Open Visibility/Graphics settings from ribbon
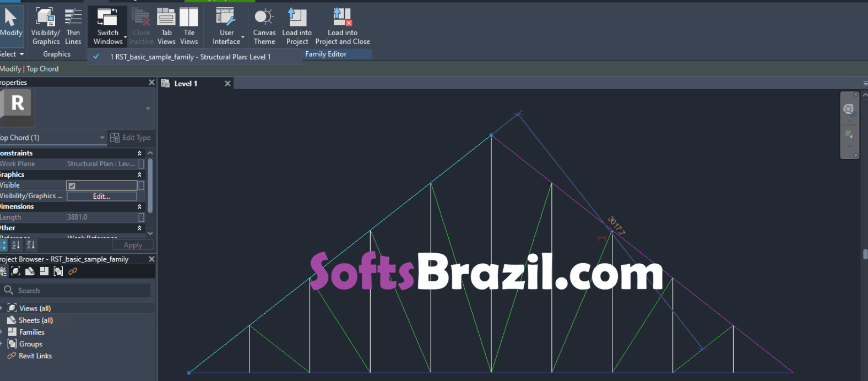The height and width of the screenshot is (381, 868). [46, 26]
